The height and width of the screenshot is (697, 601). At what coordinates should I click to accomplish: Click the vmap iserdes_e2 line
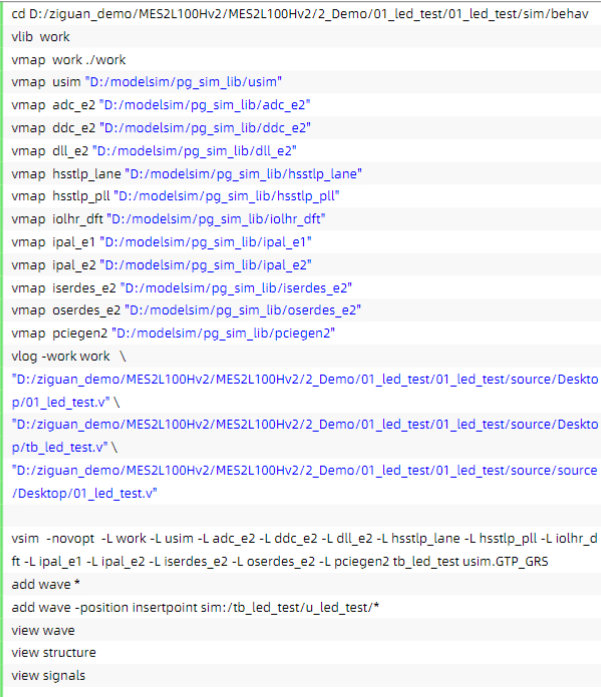click(182, 288)
